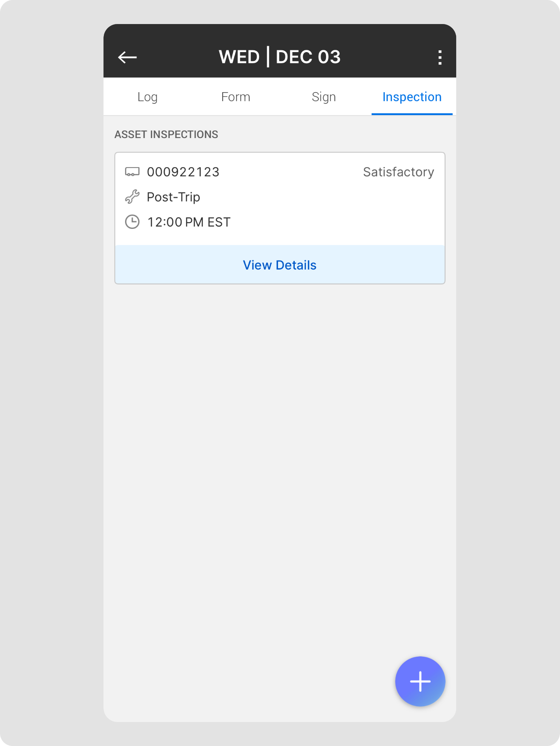Tap the ASSET INSPECTIONS section header

pos(166,134)
